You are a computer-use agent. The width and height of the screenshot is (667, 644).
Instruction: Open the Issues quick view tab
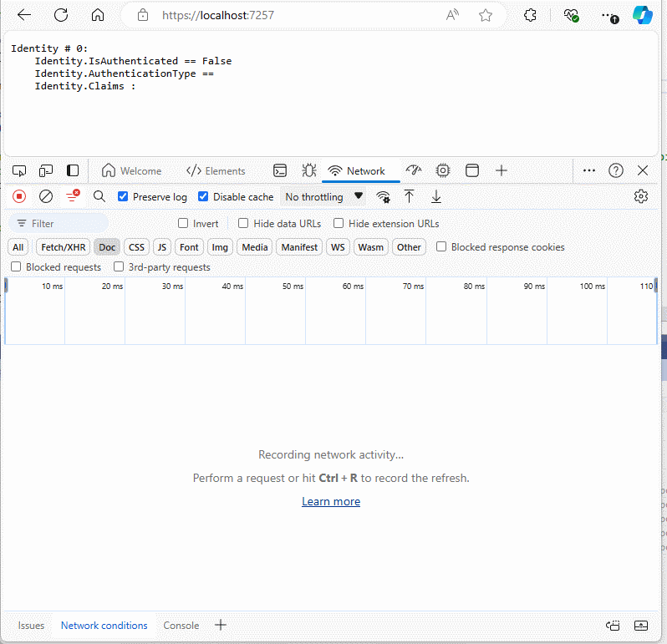(x=31, y=626)
